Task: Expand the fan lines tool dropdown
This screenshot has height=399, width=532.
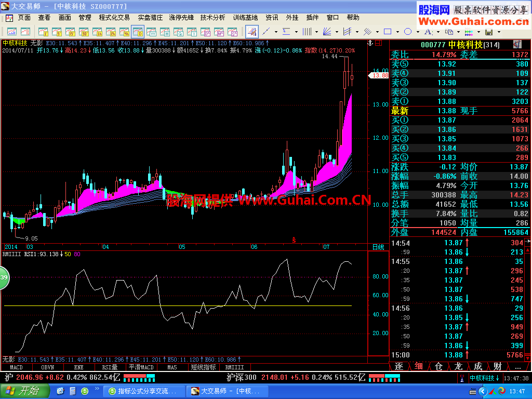Action: click(x=337, y=32)
